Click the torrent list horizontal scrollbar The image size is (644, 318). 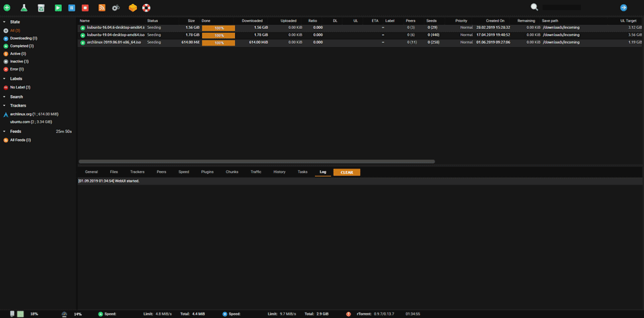point(257,162)
